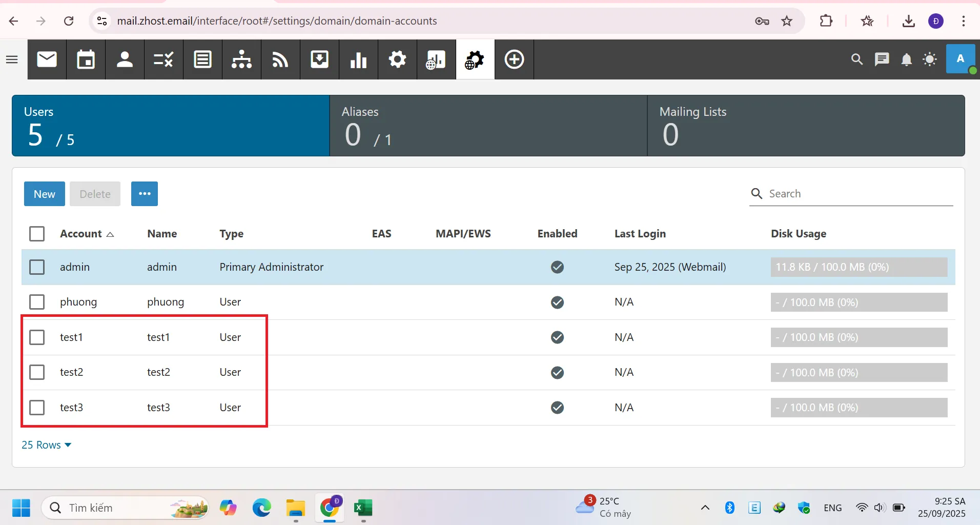This screenshot has width=980, height=525.
Task: Switch to the Aliases tab
Action: [x=487, y=126]
